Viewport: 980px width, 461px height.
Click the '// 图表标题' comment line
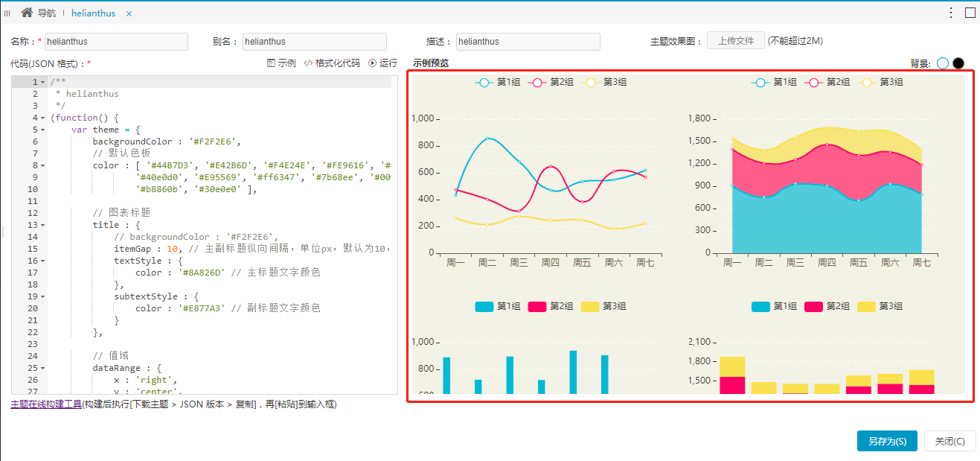121,213
